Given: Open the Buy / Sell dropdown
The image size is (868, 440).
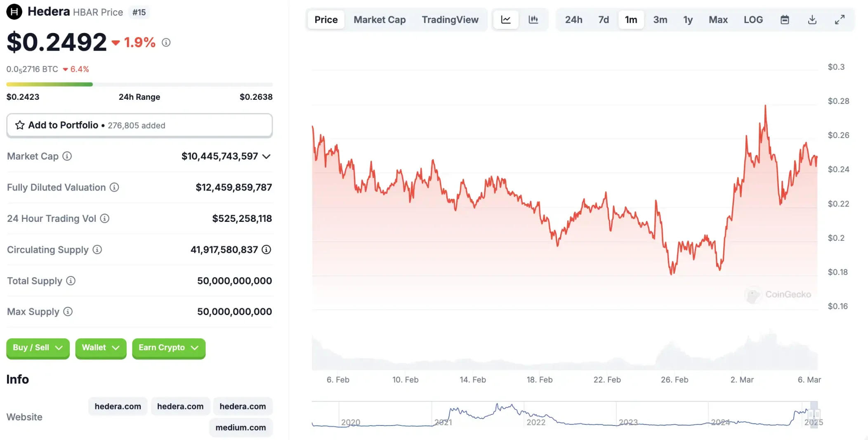Looking at the screenshot, I should [38, 348].
